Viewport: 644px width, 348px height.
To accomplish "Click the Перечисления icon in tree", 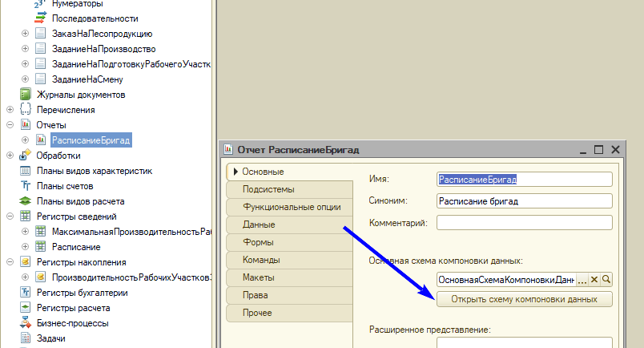I will point(25,110).
